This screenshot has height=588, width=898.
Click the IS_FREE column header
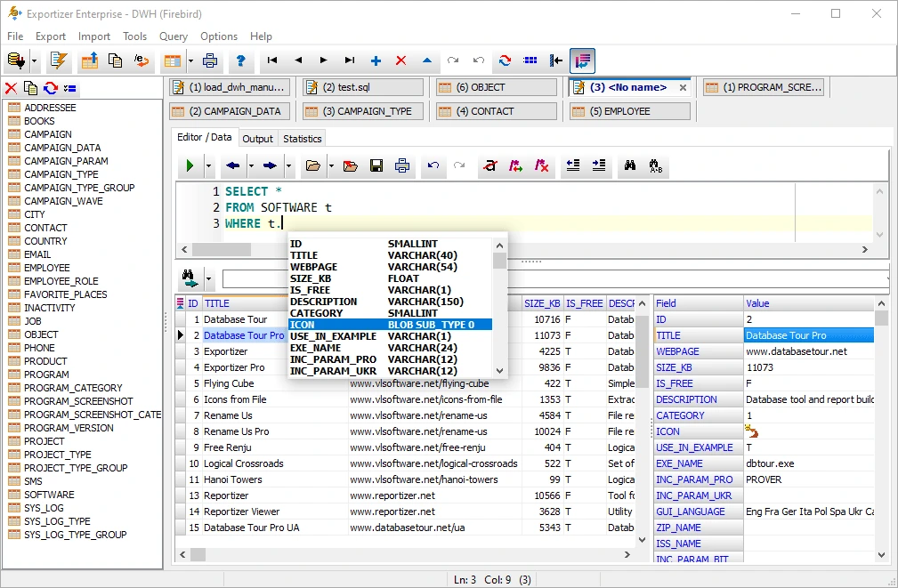[x=584, y=303]
